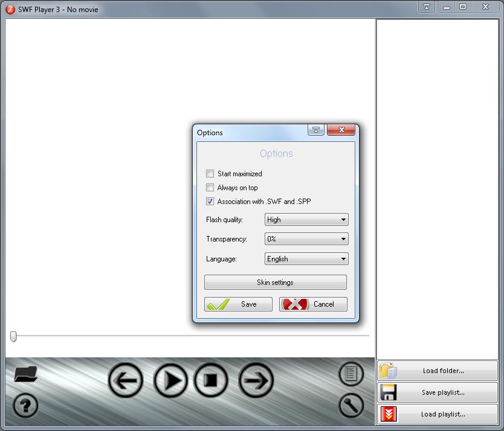Stop the movie with the Stop button
Viewport: 504px width, 431px height.
[x=211, y=380]
